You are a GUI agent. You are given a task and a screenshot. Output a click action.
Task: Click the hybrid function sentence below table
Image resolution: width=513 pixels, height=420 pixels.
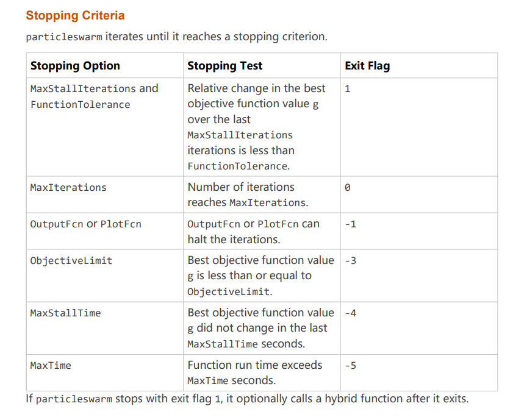(x=247, y=399)
